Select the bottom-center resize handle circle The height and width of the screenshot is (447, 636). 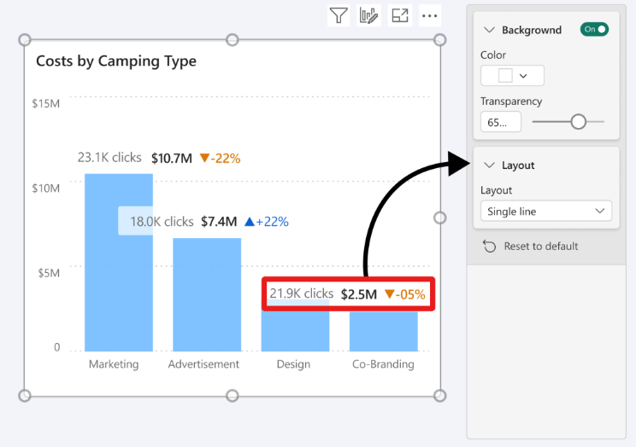click(x=232, y=395)
